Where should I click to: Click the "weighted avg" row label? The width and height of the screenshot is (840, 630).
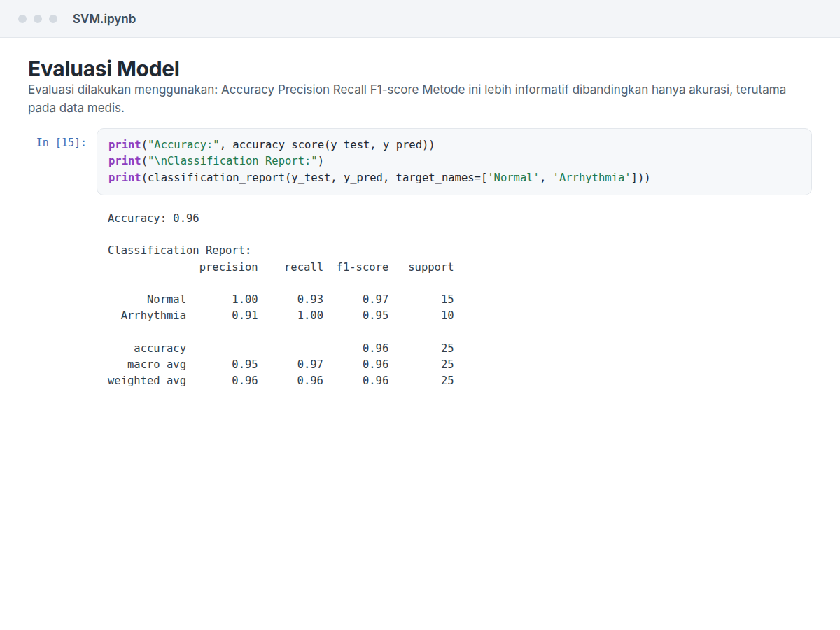click(147, 381)
